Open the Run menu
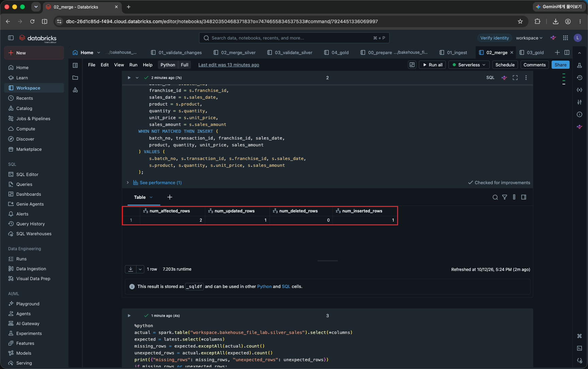Viewport: 588px width, 369px height. (x=133, y=65)
